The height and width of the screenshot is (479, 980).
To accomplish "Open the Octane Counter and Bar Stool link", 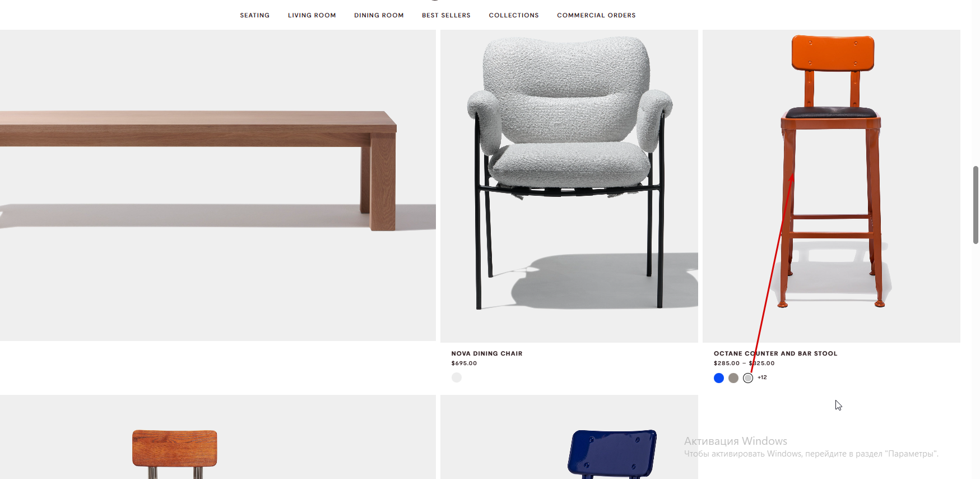I will tap(775, 353).
